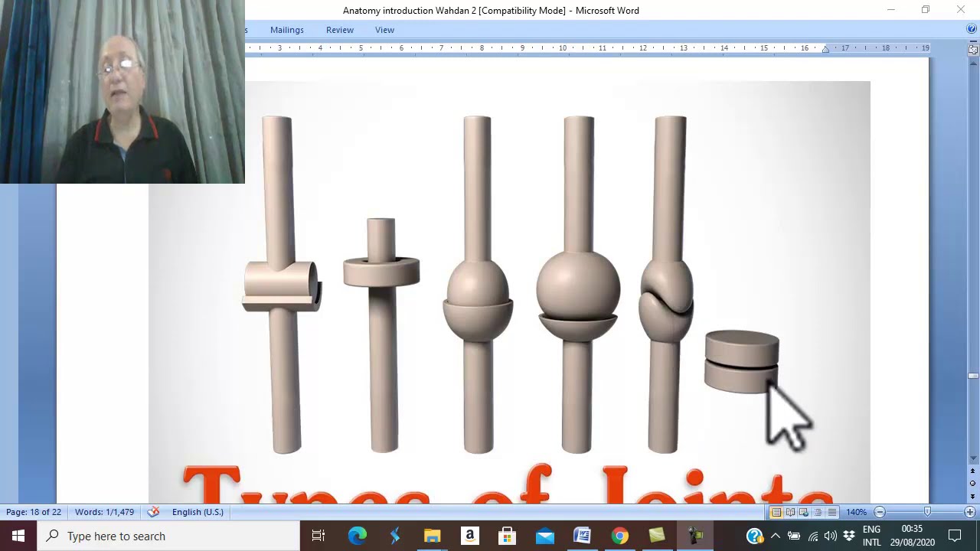This screenshot has height=551, width=980.
Task: Click the ENG INTL input language indicator
Action: [872, 536]
